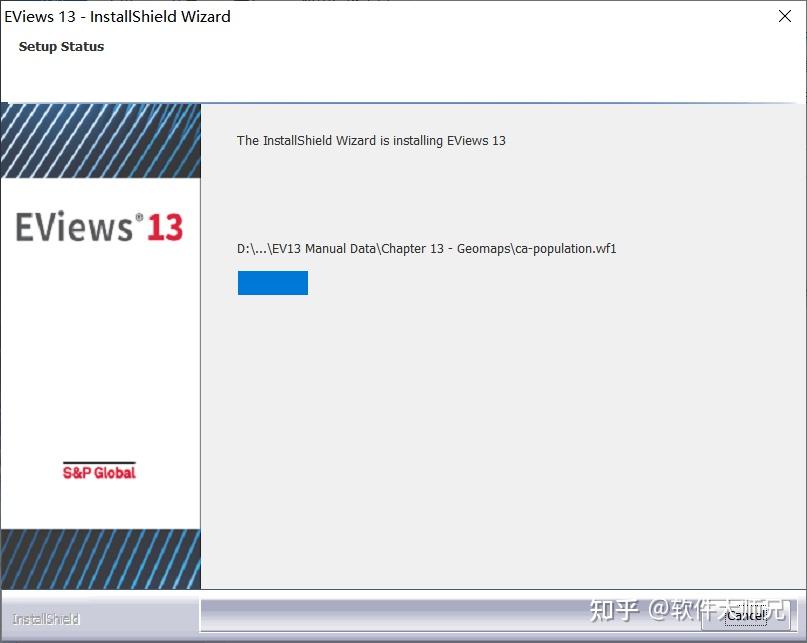Click the diagonal-striped banner above the logo
807x643 pixels.
(x=100, y=140)
